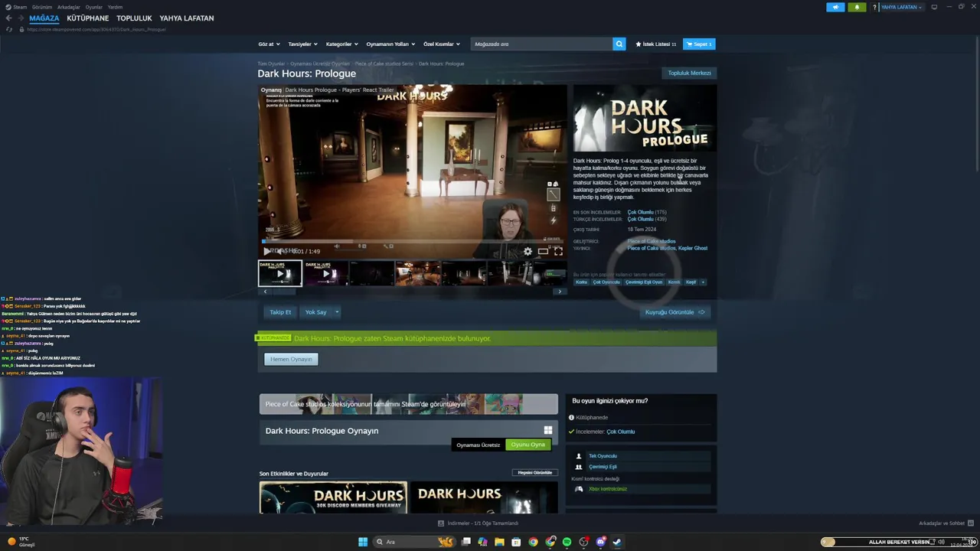Open the Arkadaşlar menu
The image size is (980, 551).
point(68,7)
